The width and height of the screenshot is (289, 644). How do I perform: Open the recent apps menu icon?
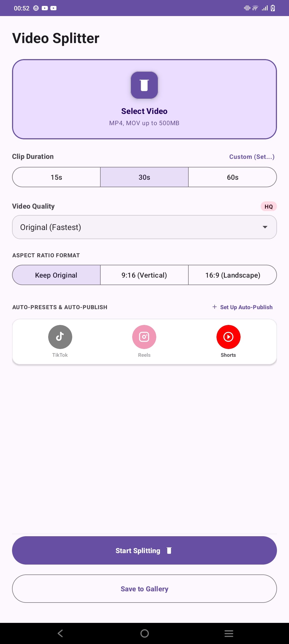point(229,633)
